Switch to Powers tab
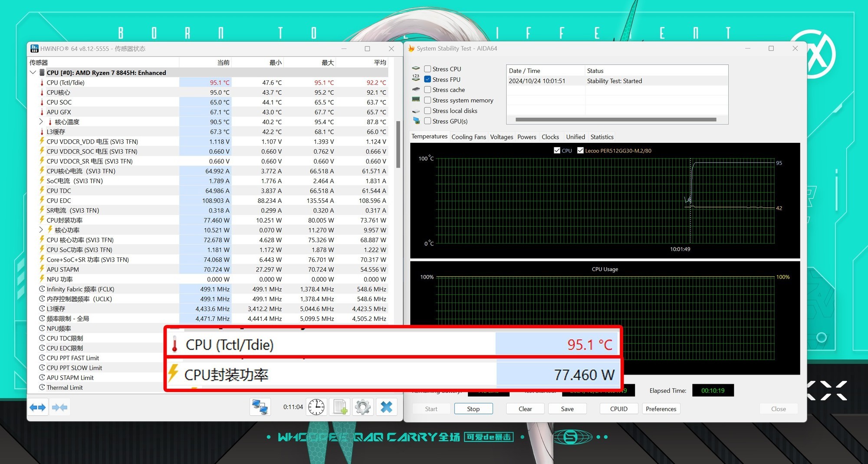 coord(526,137)
